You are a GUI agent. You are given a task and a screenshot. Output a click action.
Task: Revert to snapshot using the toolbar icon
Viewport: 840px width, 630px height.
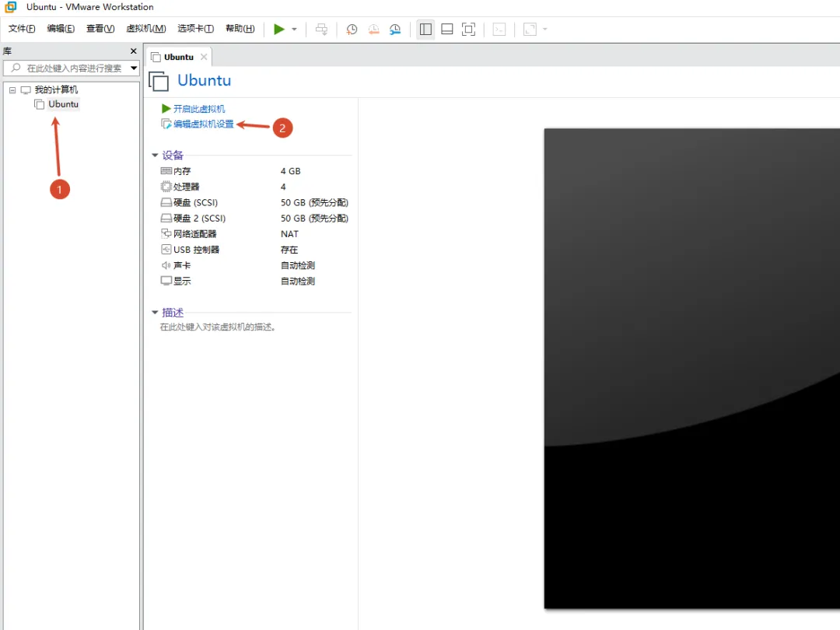pyautogui.click(x=373, y=29)
